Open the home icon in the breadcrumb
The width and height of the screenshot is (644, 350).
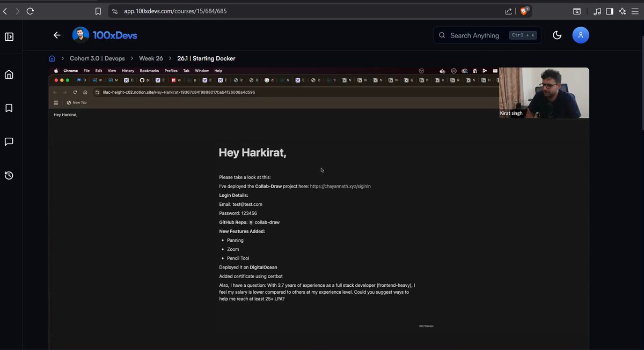pos(52,58)
